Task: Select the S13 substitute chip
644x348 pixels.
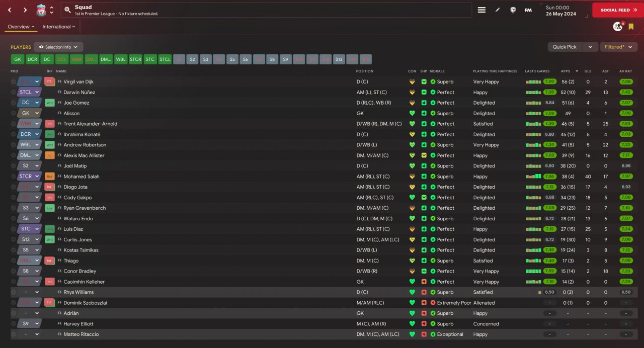Action: coord(339,59)
